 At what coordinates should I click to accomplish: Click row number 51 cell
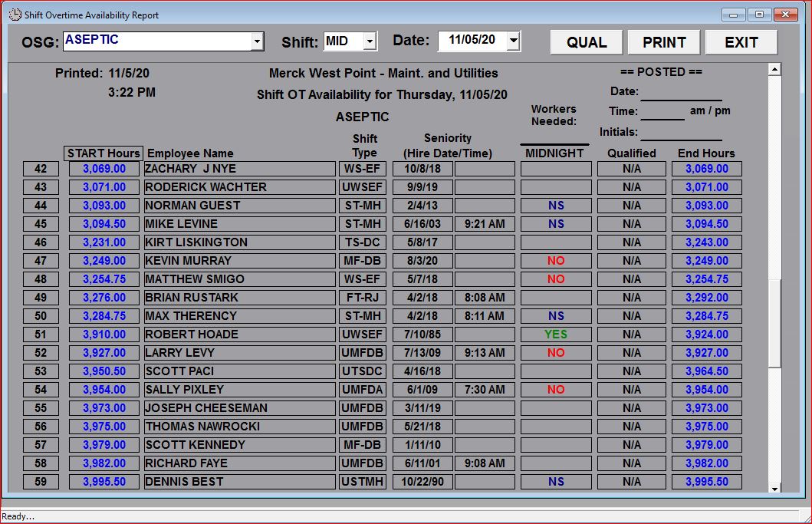[41, 335]
